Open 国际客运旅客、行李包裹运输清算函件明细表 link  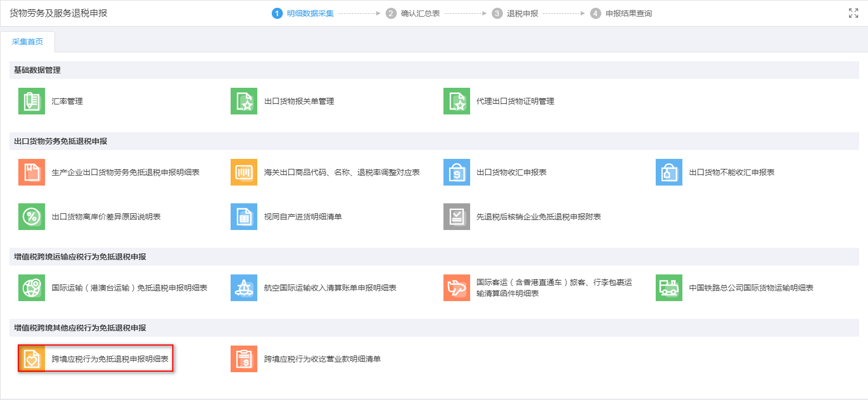point(555,288)
